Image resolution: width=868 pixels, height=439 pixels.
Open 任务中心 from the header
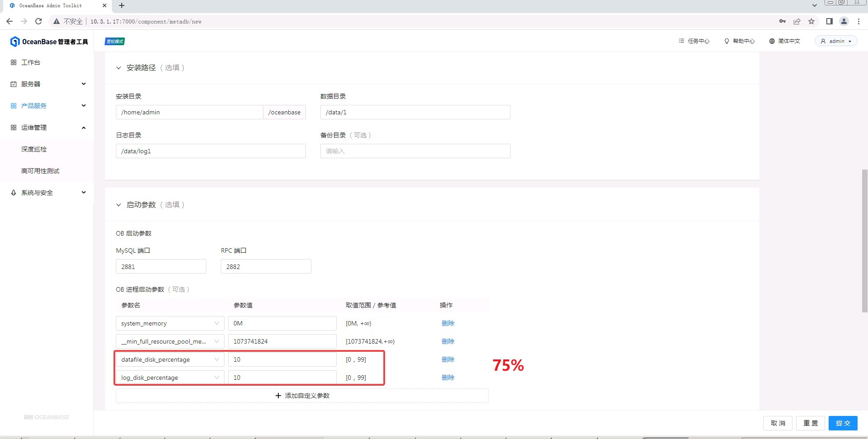click(x=694, y=41)
